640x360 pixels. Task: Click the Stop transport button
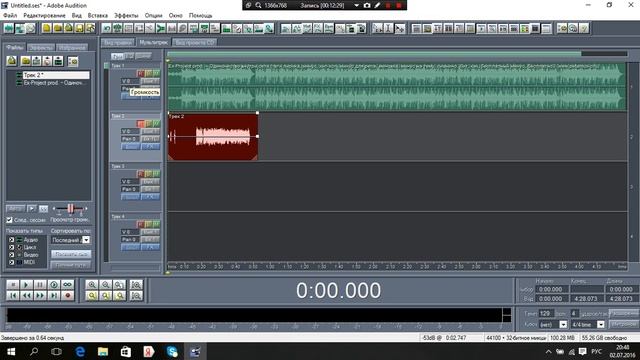click(13, 284)
